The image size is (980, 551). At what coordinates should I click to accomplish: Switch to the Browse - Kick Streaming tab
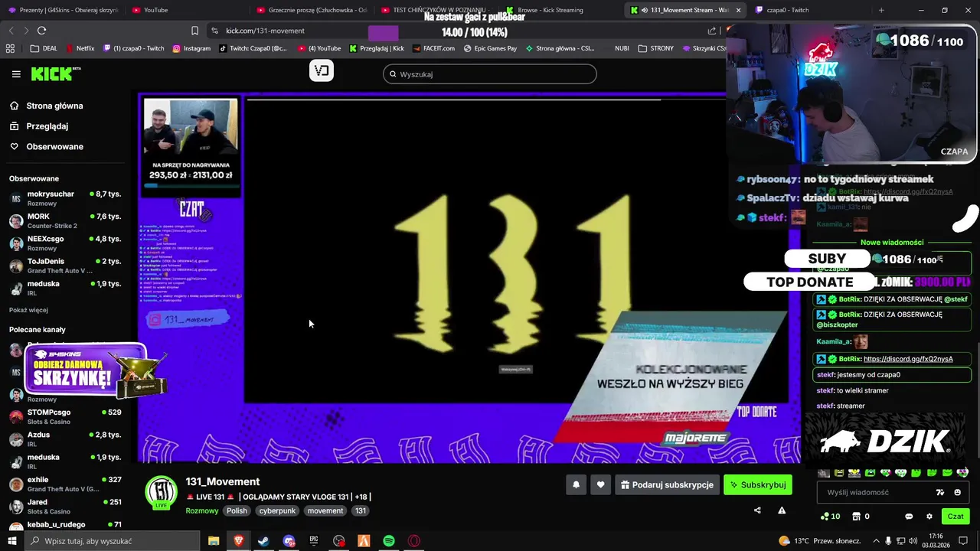[560, 10]
